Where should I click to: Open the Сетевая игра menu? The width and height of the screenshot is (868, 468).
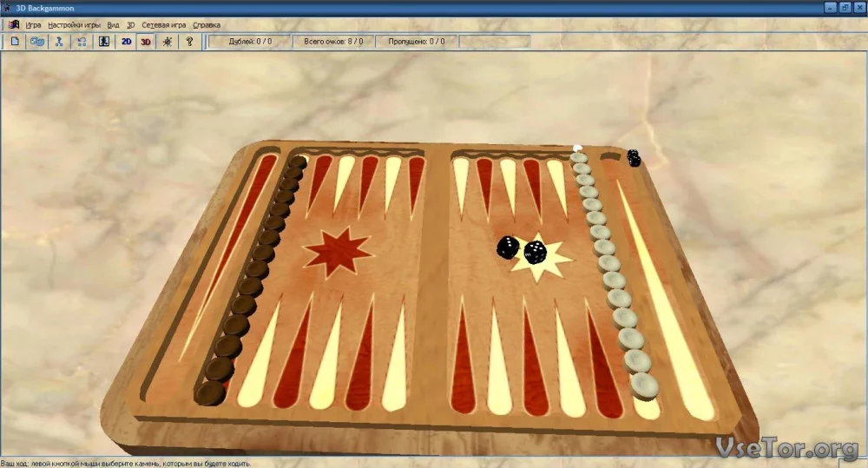[164, 25]
